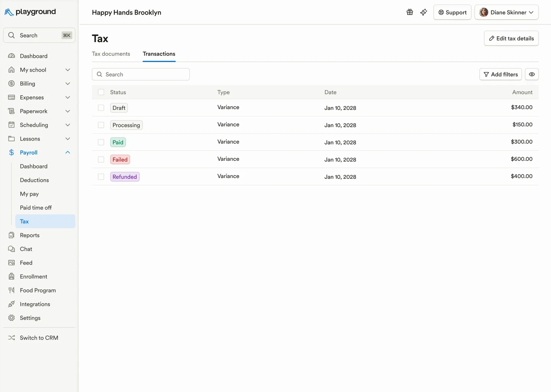The width and height of the screenshot is (551, 392).
Task: Collapse the Payroll submenu chevron
Action: click(68, 152)
